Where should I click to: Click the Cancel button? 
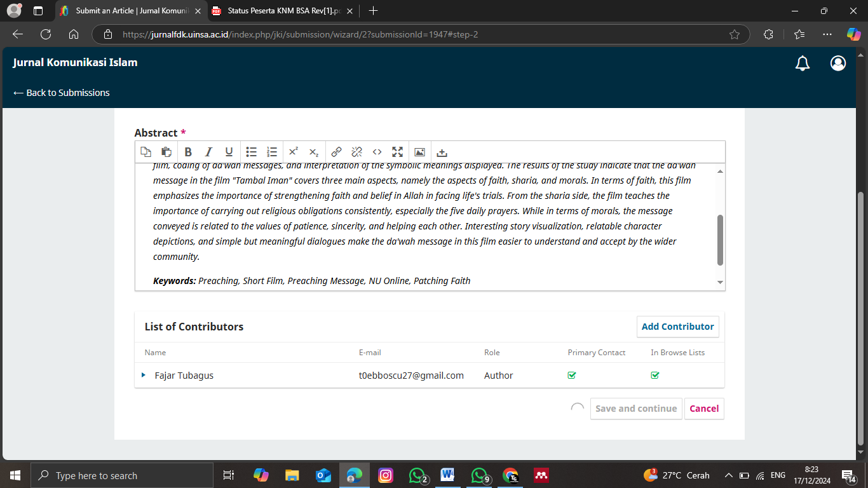pyautogui.click(x=704, y=409)
